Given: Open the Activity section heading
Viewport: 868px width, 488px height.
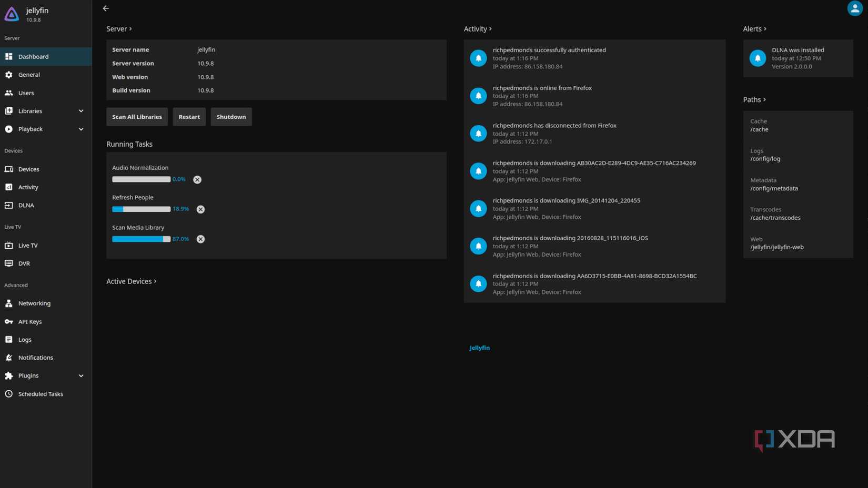Looking at the screenshot, I should [x=478, y=29].
